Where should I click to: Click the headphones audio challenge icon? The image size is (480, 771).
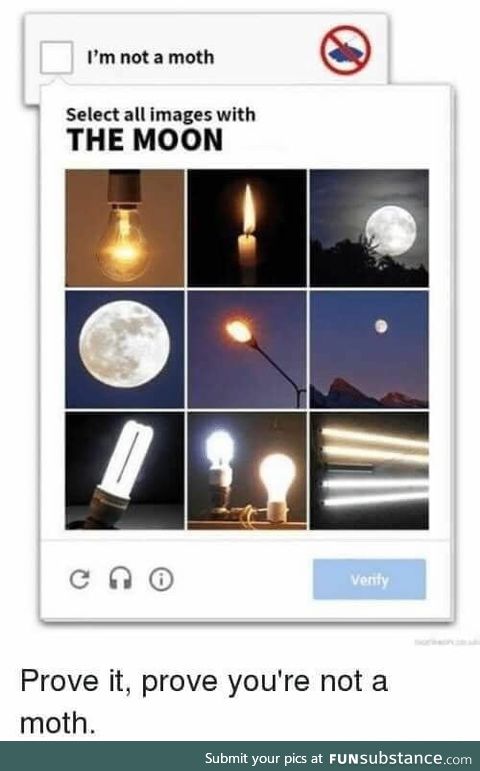[x=120, y=578]
